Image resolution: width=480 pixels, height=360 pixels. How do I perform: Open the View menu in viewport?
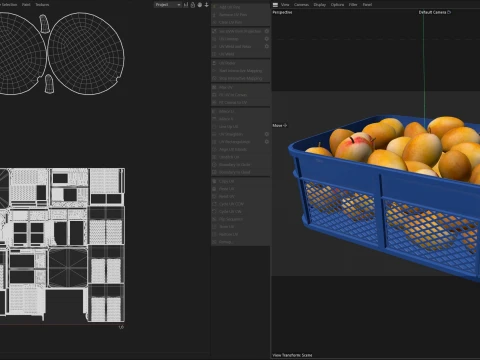[285, 5]
